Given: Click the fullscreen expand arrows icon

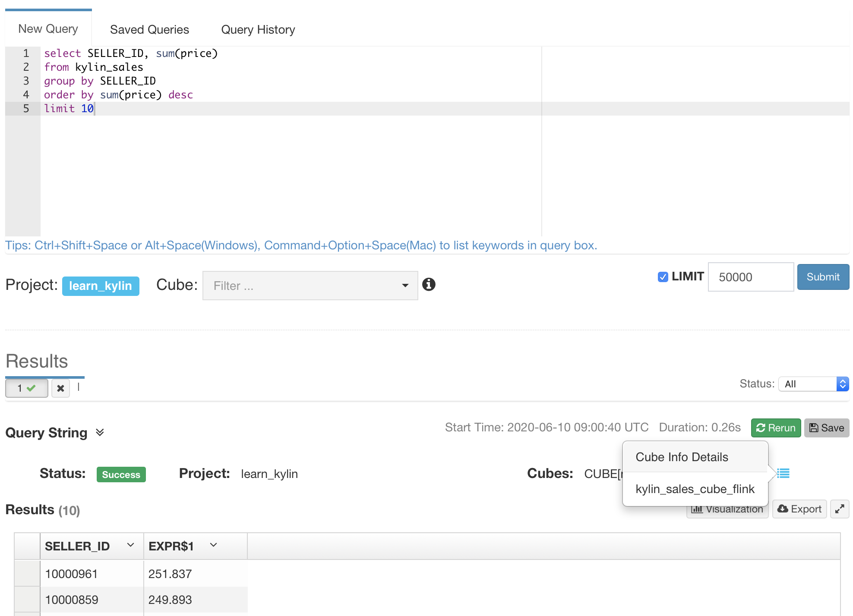Looking at the screenshot, I should coord(839,509).
